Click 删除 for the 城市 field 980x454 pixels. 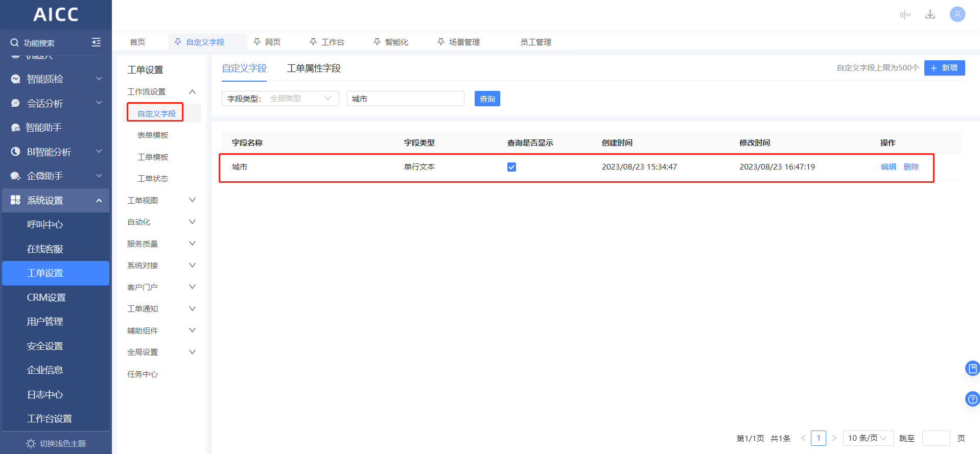[x=911, y=167]
